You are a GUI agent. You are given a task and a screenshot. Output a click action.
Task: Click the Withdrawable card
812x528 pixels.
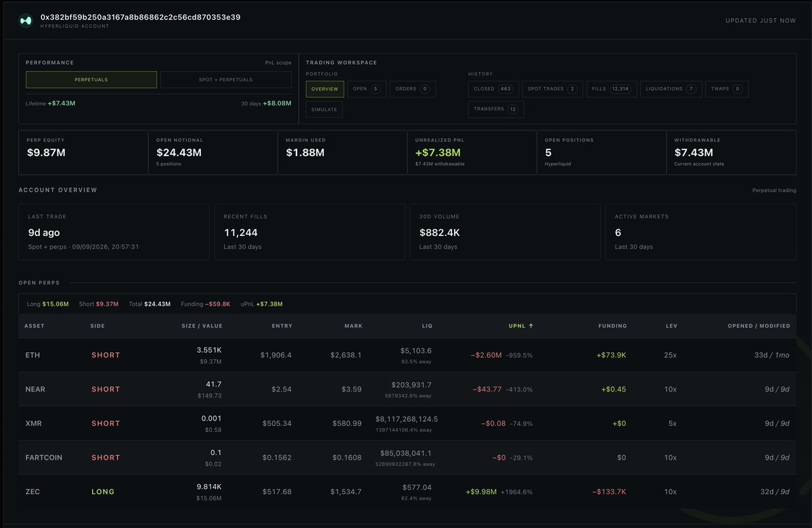[731, 153]
